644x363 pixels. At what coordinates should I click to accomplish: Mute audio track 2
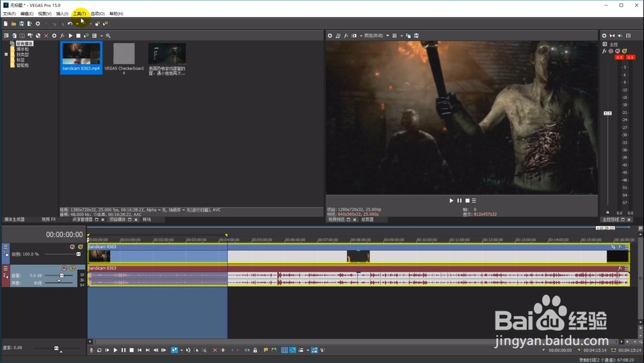pos(64,268)
